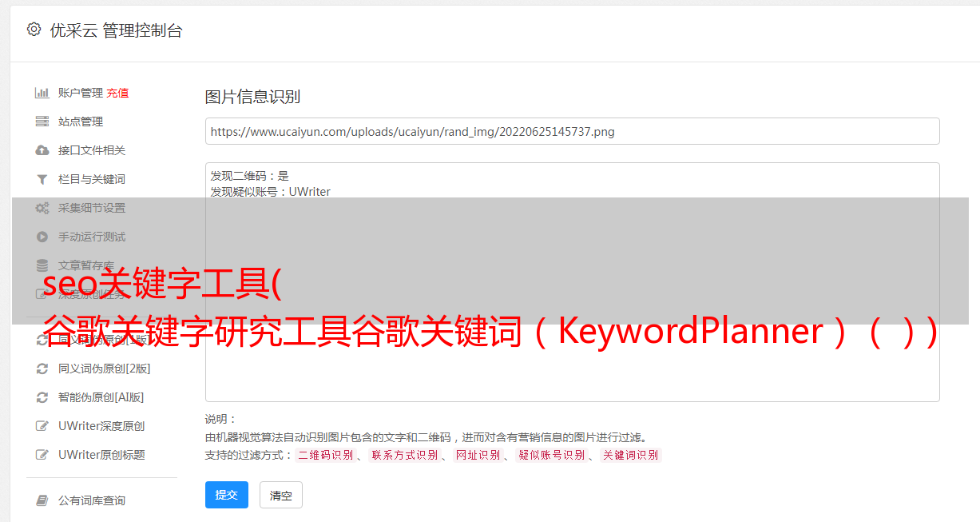Viewport: 980px width, 522px height.
Task: Click the recognition result text area
Action: coord(572,282)
